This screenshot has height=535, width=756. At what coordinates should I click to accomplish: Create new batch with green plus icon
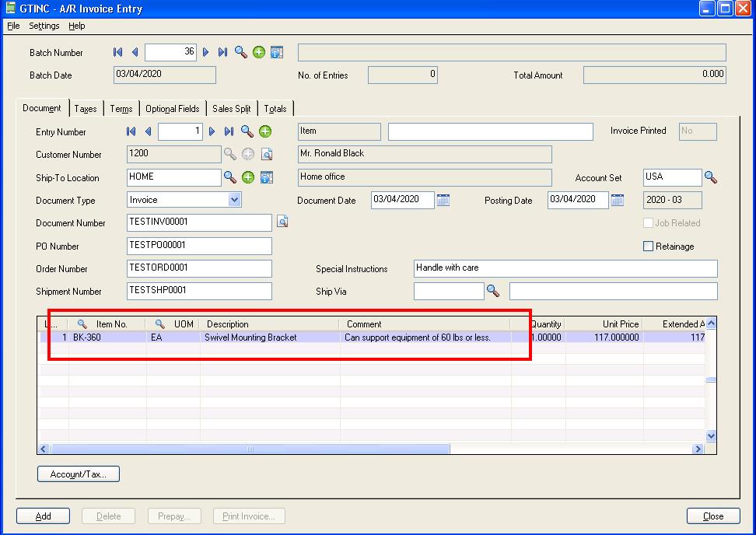[x=259, y=52]
